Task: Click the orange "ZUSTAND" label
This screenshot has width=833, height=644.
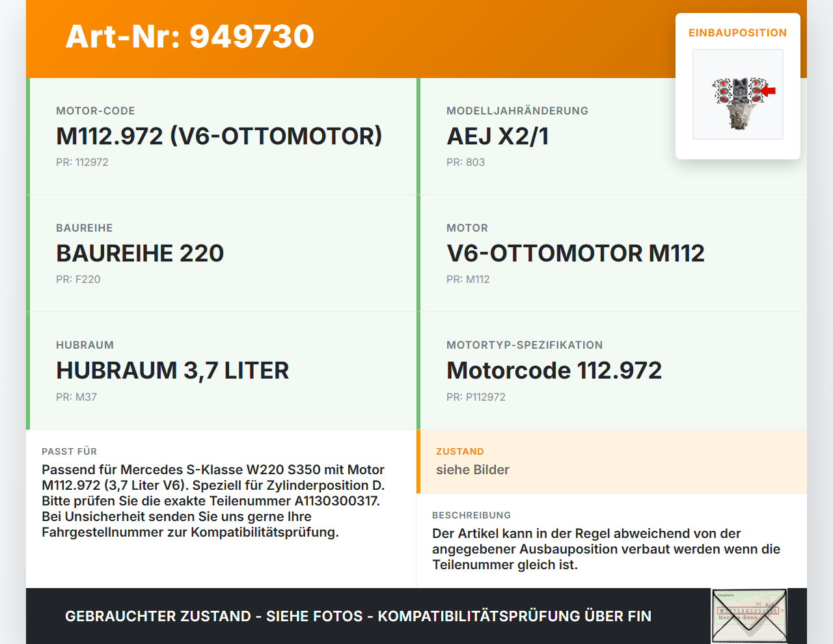Action: point(460,451)
